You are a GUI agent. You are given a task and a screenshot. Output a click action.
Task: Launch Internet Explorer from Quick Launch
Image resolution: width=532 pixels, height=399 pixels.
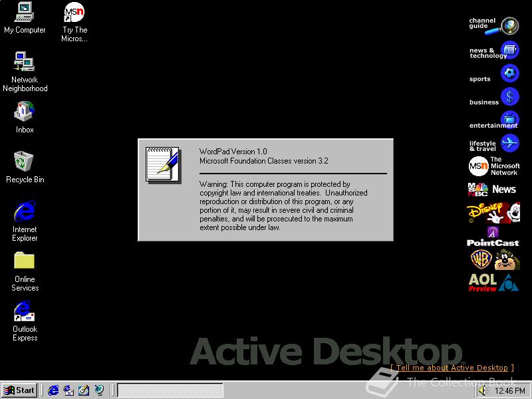53,390
